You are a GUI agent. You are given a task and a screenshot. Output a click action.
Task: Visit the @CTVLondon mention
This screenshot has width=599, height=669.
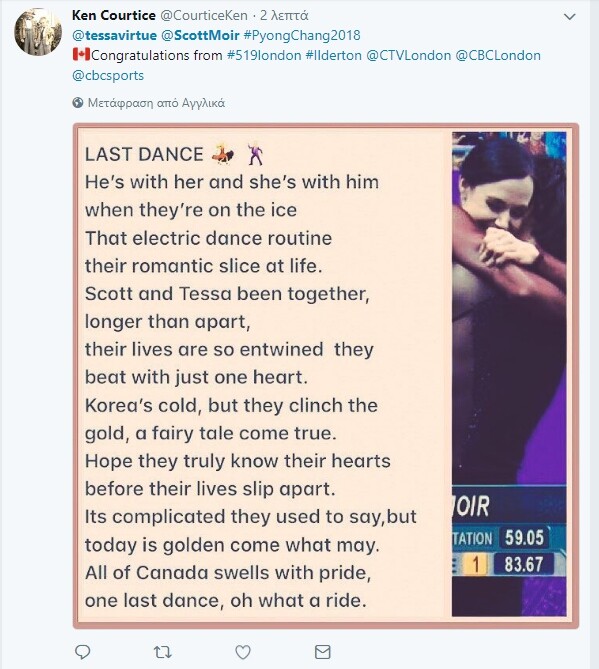pos(409,55)
